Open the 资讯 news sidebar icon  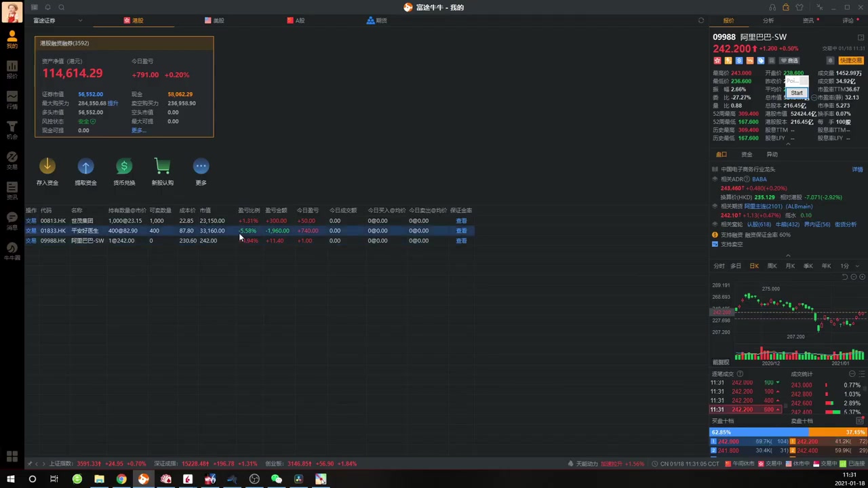pos(12,190)
